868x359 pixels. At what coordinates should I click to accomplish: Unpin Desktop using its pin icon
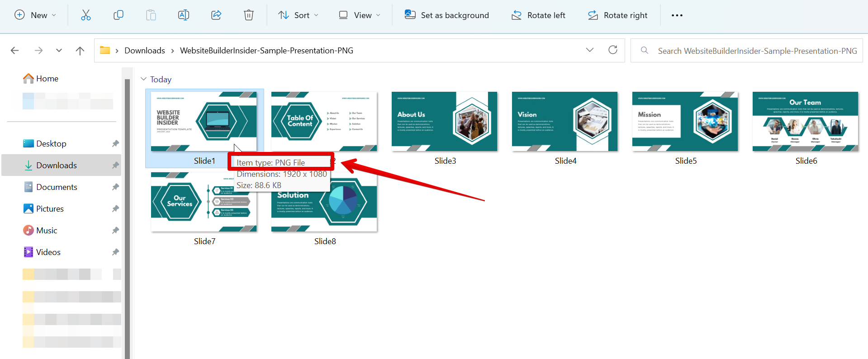pyautogui.click(x=115, y=144)
